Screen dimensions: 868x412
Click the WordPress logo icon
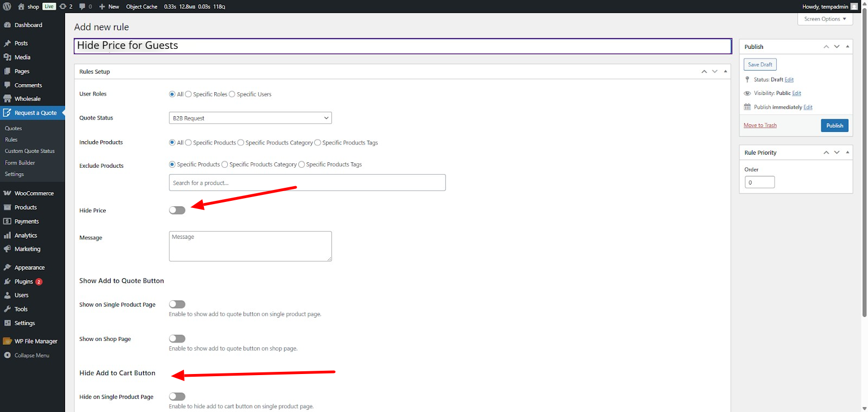pos(7,7)
